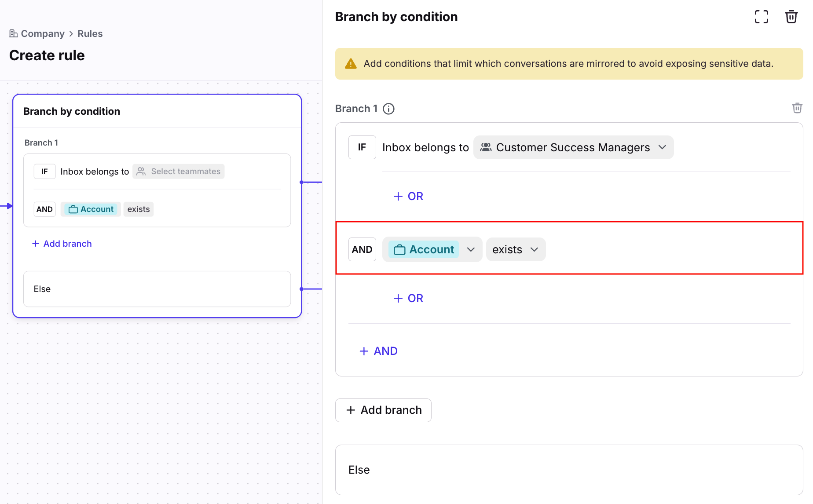Screen dimensions: 813x504
Task: Click + AND to add condition
Action: tap(378, 351)
